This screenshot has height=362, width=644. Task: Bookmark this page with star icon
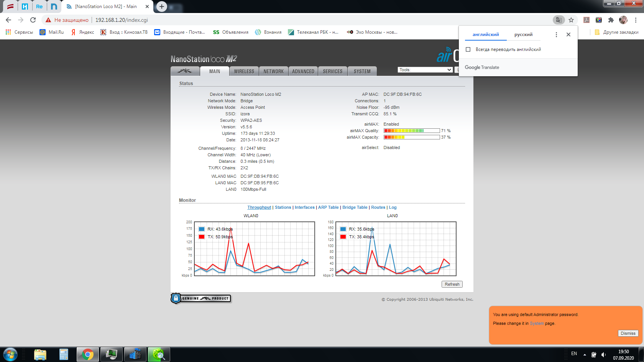point(571,20)
